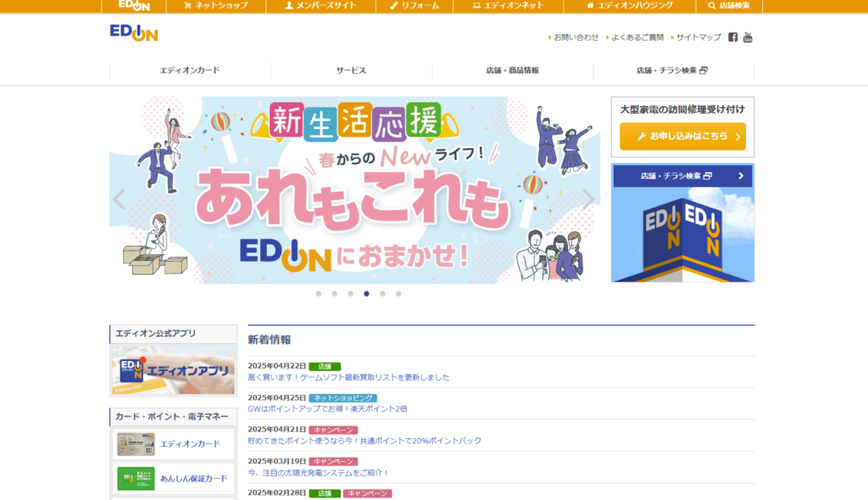Open GWはポイントアップでお得 news link

tap(327, 408)
